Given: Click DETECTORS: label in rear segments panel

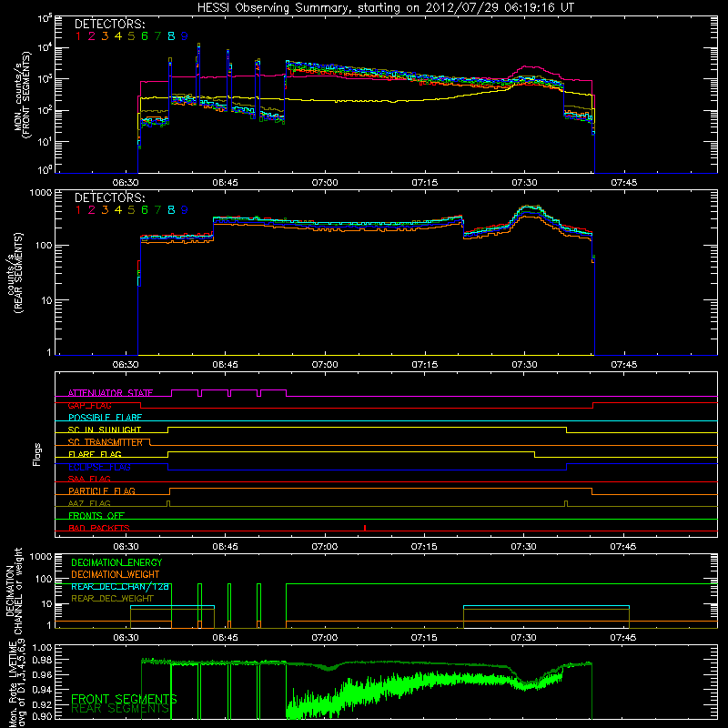Looking at the screenshot, I should (109, 197).
